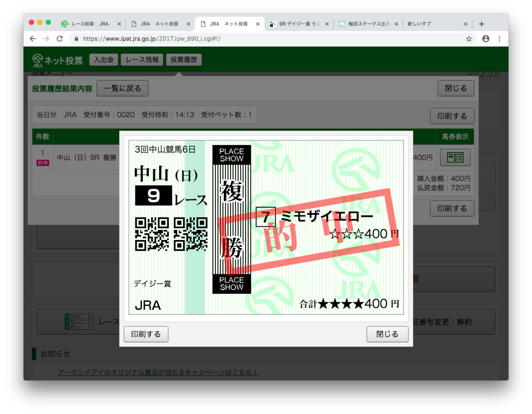
Task: Click the browser back arrow
Action: 33,39
